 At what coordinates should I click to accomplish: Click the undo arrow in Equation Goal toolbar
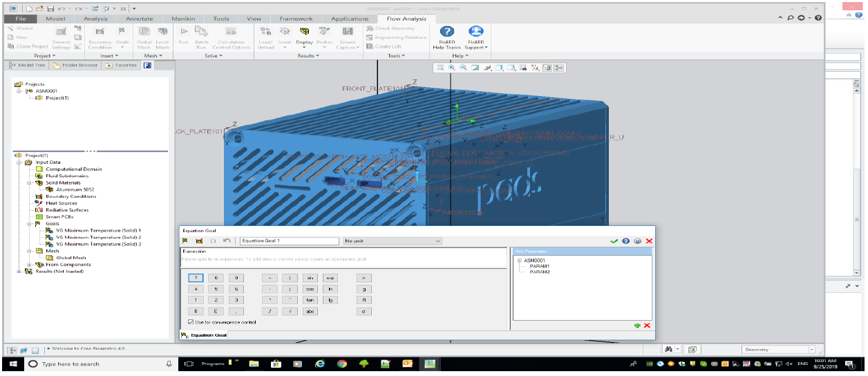pos(226,241)
